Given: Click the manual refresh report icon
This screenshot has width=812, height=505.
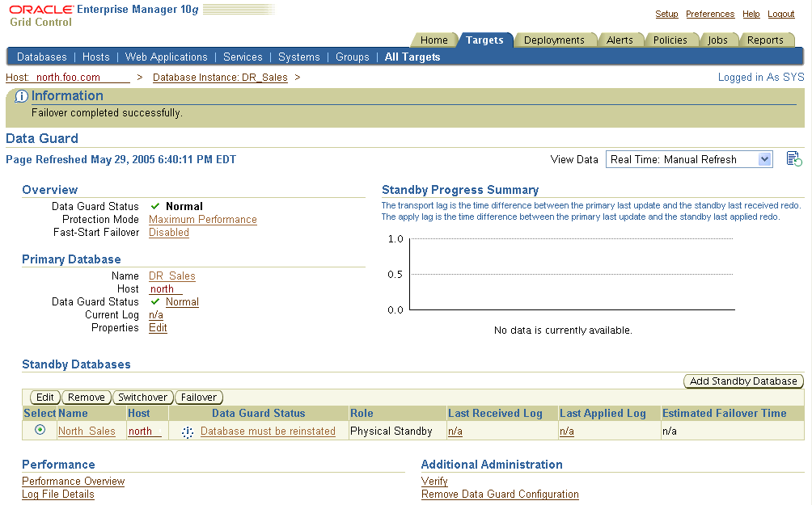Looking at the screenshot, I should (x=793, y=158).
